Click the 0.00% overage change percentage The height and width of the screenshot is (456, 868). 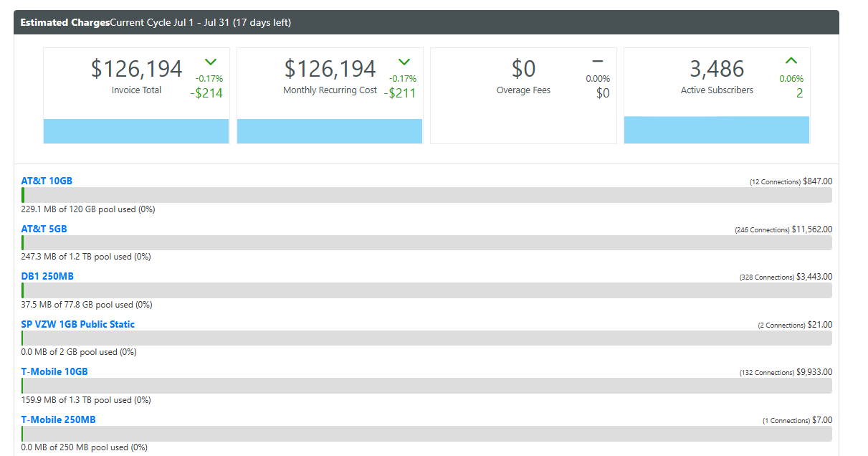(598, 79)
